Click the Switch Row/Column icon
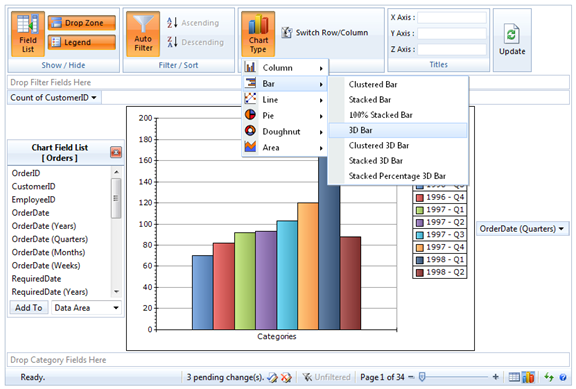 coord(287,33)
